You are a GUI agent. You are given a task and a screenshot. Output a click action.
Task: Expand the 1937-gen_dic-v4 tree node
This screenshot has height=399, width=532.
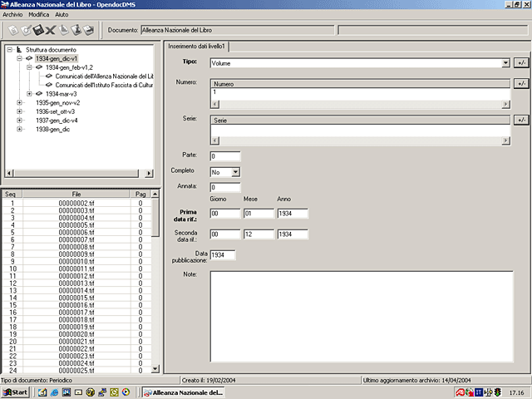19,120
